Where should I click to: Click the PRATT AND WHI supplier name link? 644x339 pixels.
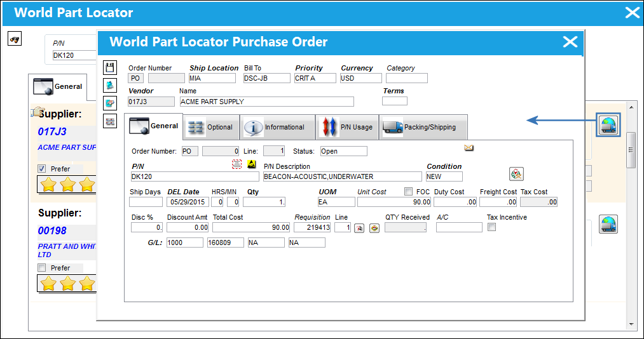click(67, 251)
